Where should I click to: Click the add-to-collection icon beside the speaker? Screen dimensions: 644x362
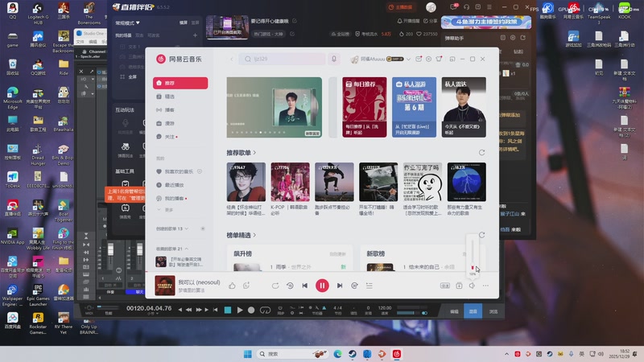pos(459,286)
